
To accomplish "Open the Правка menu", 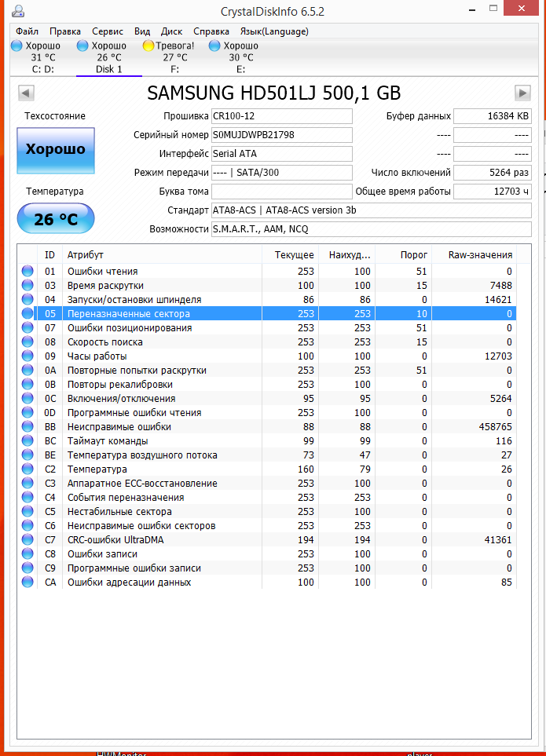I will click(x=65, y=31).
